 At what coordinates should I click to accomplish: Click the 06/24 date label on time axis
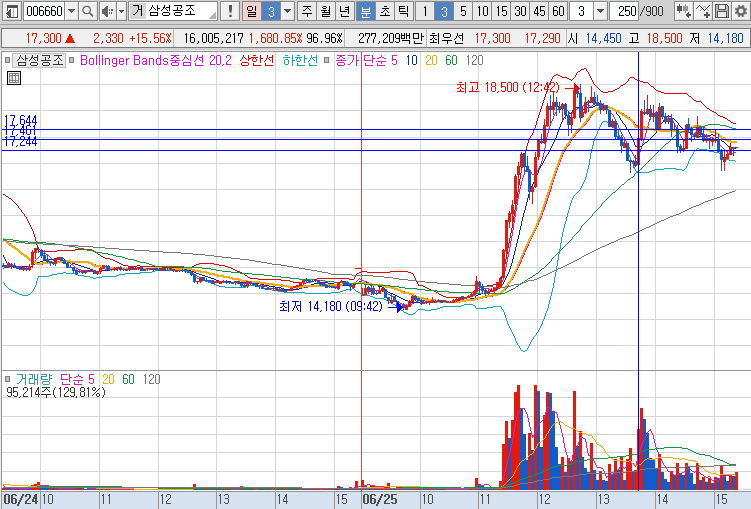[x=21, y=500]
